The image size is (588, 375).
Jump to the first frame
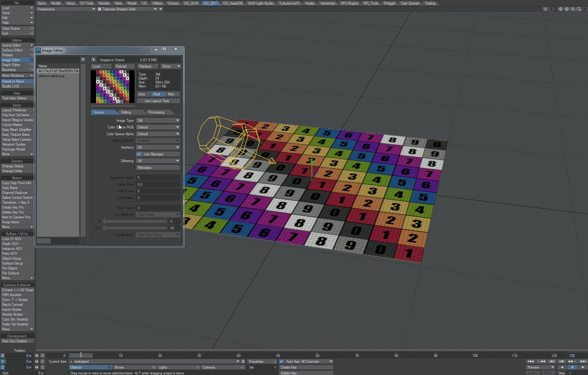coord(531,362)
